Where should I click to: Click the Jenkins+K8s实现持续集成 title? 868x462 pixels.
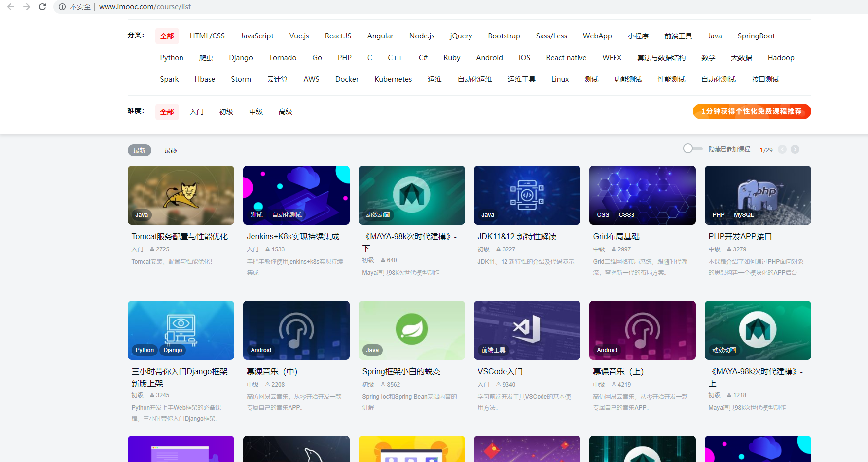tap(293, 237)
